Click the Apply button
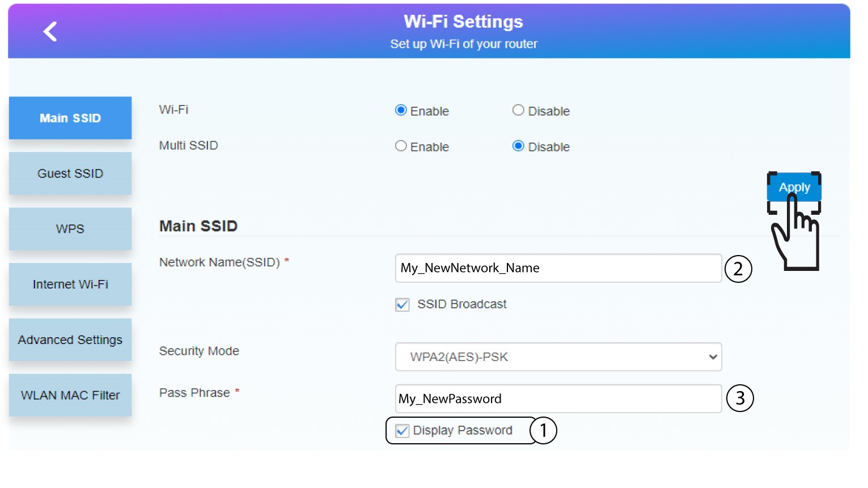Viewport: 868px width, 488px height. tap(794, 187)
